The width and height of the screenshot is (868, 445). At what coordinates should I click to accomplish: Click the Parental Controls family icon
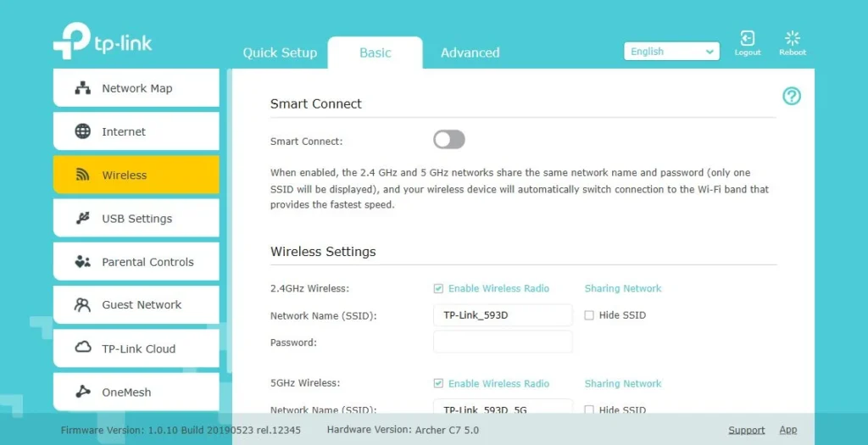tap(82, 262)
